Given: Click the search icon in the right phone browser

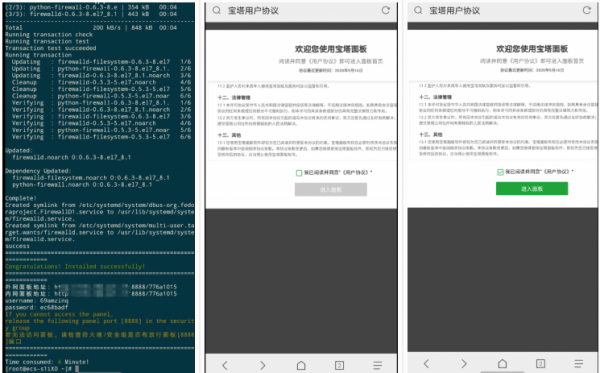Looking at the screenshot, I should click(418, 10).
